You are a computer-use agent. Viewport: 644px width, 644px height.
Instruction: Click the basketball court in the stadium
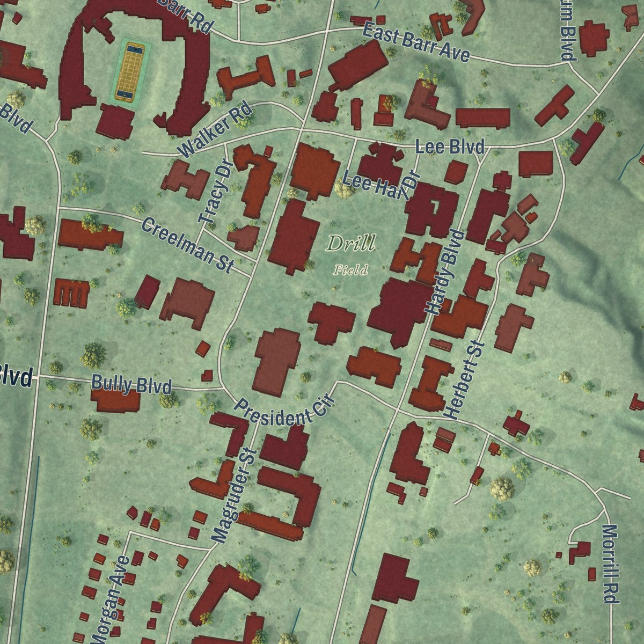(x=130, y=72)
